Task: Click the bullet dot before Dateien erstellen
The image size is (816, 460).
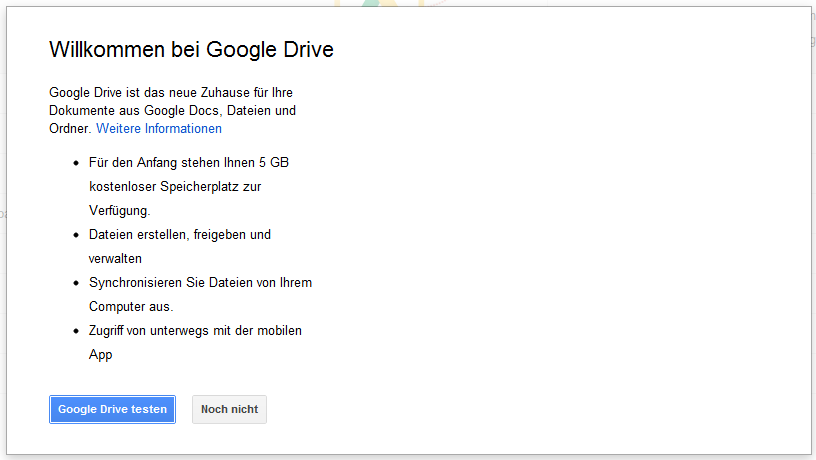Action: point(76,235)
